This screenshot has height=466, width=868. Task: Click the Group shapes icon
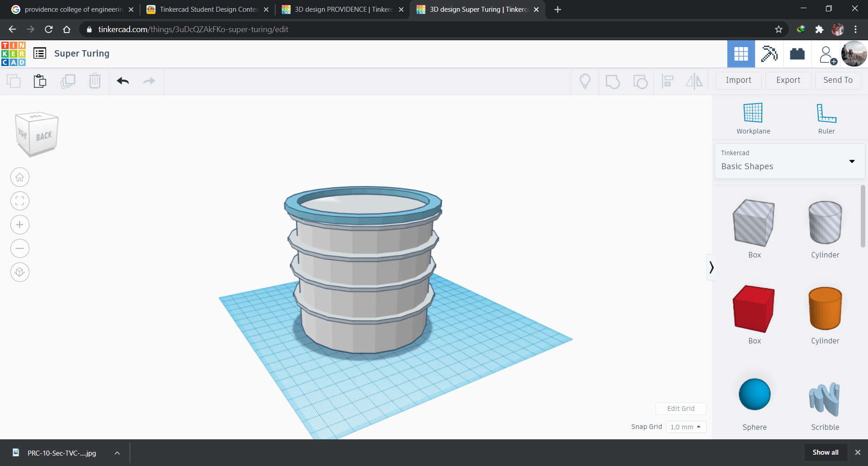point(613,81)
